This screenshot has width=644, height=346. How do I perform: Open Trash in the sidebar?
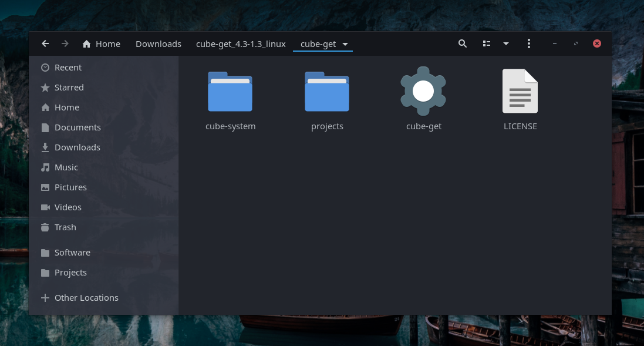[x=65, y=227]
